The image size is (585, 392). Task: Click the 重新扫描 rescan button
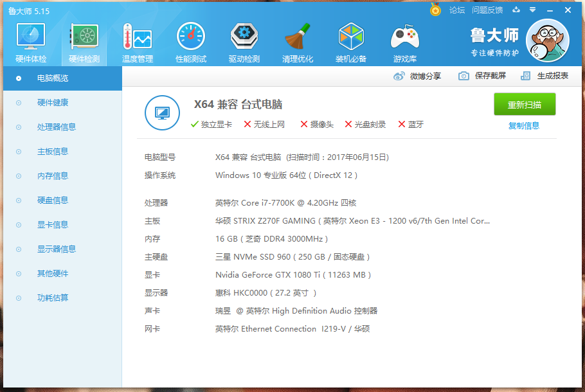tap(525, 105)
